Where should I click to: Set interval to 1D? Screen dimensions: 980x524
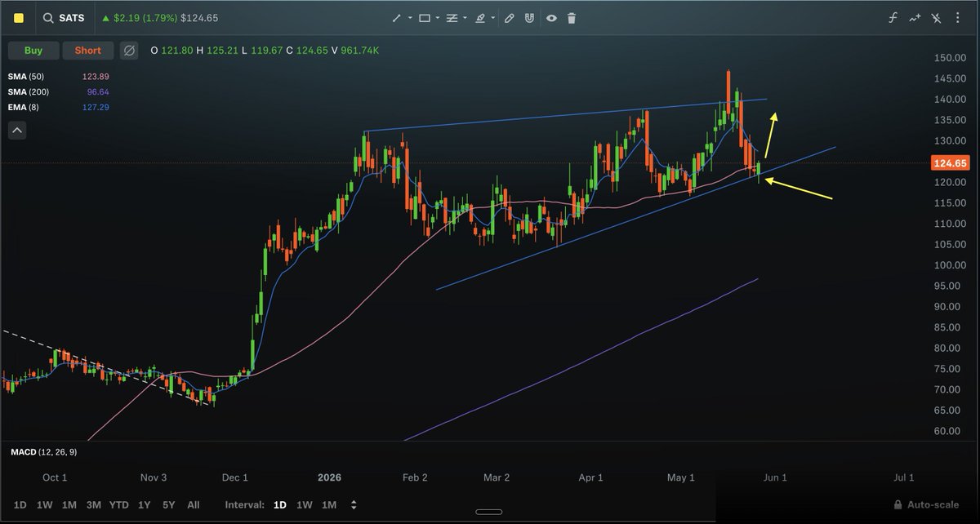coord(279,505)
